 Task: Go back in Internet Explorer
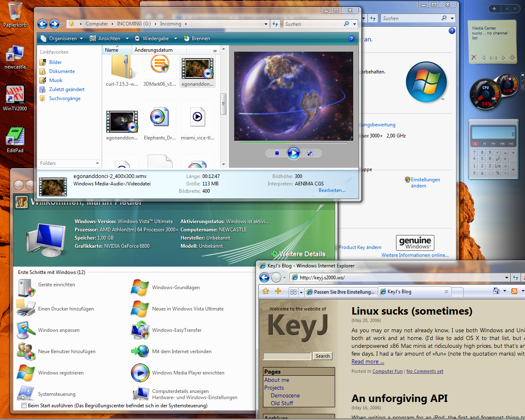click(265, 278)
